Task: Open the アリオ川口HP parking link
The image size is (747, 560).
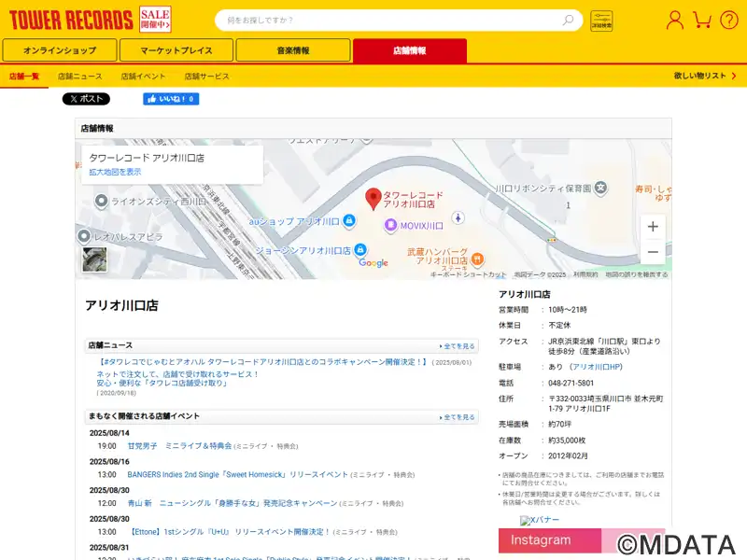Action: click(x=597, y=367)
